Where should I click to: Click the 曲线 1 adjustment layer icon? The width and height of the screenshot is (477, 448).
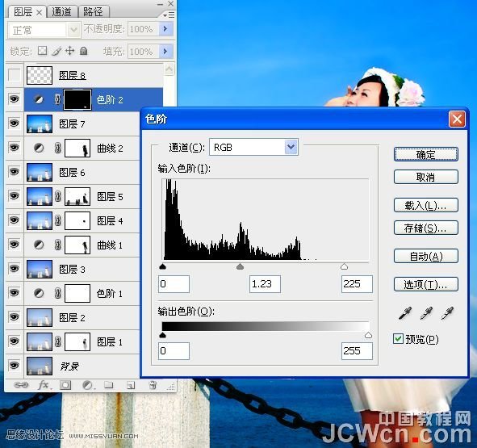click(x=39, y=245)
